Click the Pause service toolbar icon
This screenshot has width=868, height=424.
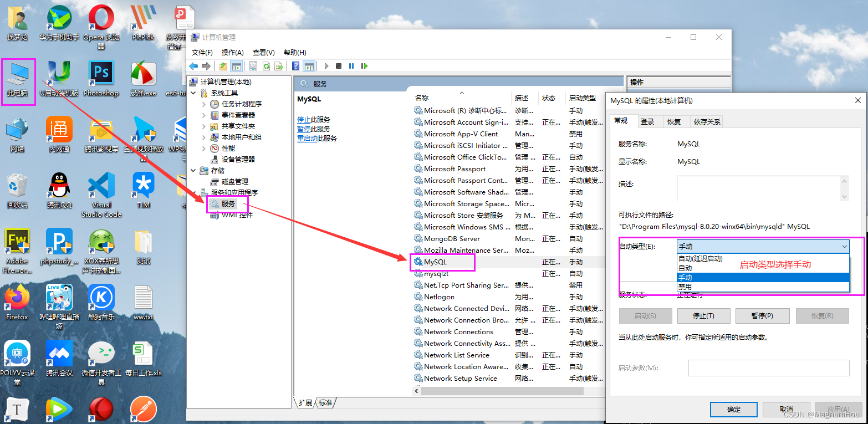(351, 66)
